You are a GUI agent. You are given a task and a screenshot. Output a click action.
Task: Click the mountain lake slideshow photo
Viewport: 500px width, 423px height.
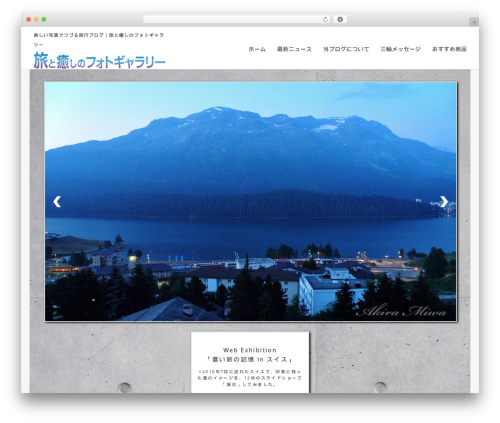click(250, 201)
